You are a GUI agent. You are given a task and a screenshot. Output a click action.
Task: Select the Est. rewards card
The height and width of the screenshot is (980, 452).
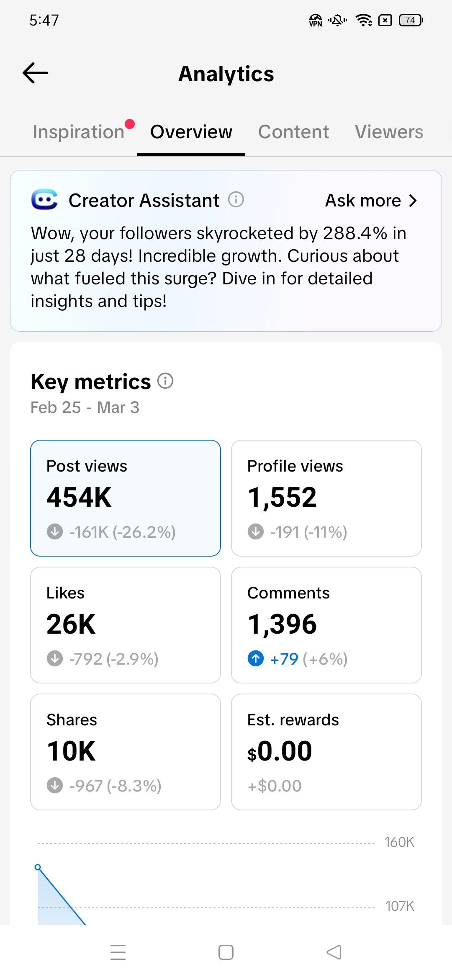326,752
